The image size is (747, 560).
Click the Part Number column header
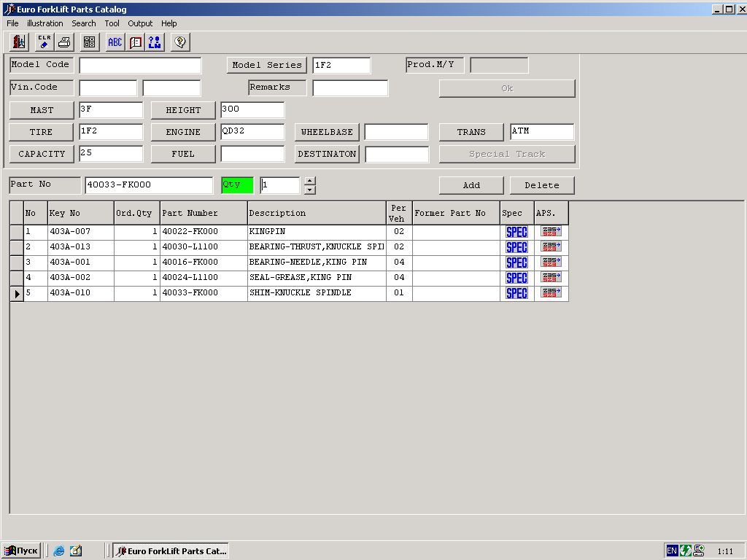click(204, 213)
